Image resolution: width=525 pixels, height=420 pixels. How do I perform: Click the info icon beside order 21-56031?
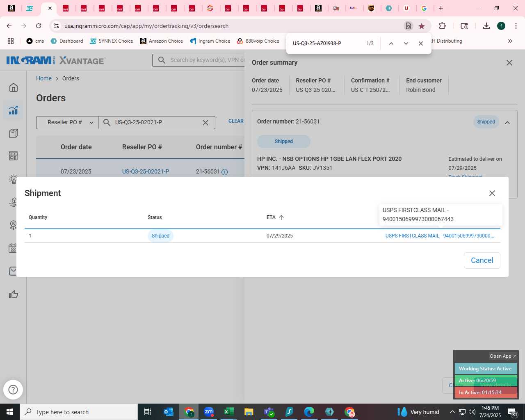[224, 172]
